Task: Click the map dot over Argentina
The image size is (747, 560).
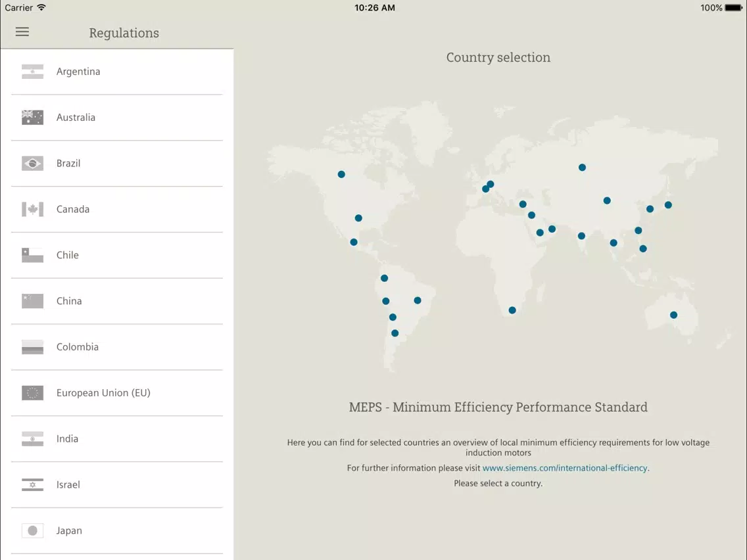Action: click(395, 333)
